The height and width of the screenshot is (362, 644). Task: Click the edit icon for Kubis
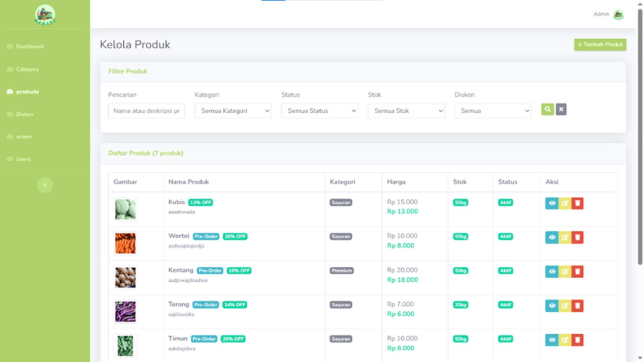click(565, 203)
